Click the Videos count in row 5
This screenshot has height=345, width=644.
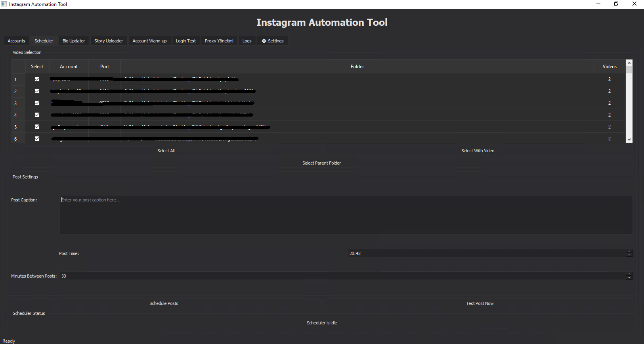pyautogui.click(x=610, y=127)
